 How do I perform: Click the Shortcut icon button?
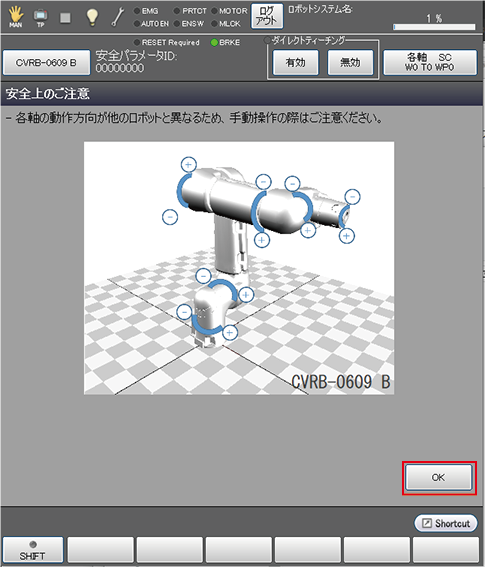point(446,523)
